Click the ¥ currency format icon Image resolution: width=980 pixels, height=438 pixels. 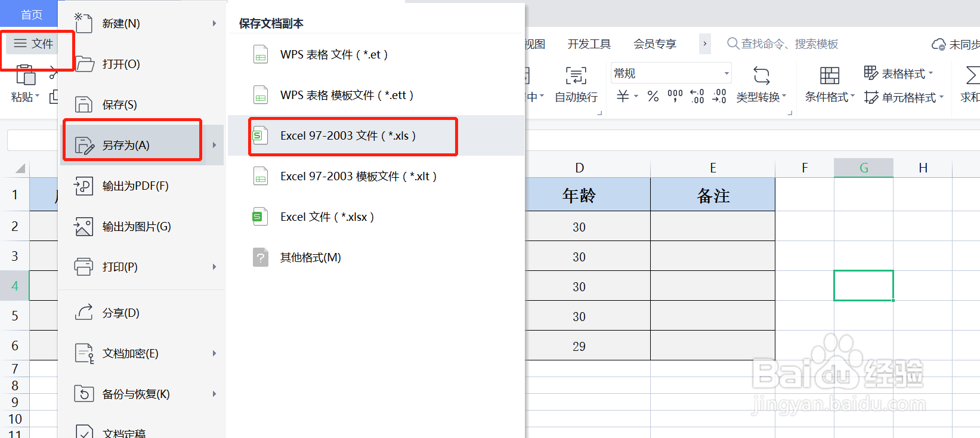(623, 96)
